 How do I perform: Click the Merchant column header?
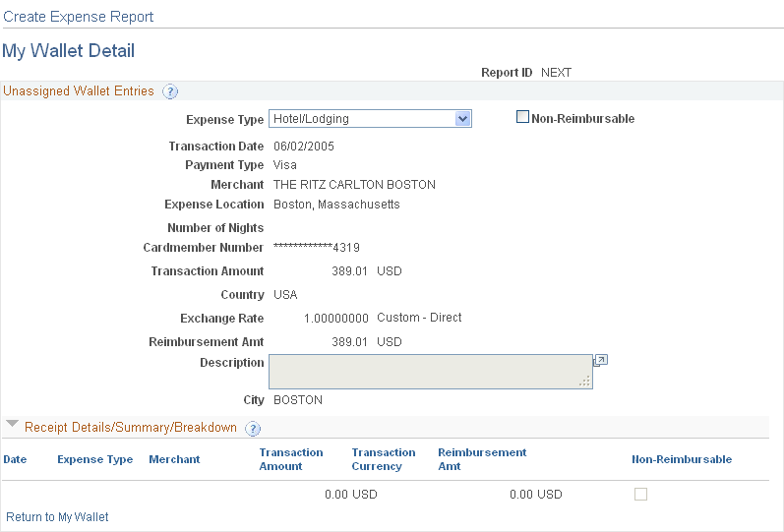click(x=174, y=459)
